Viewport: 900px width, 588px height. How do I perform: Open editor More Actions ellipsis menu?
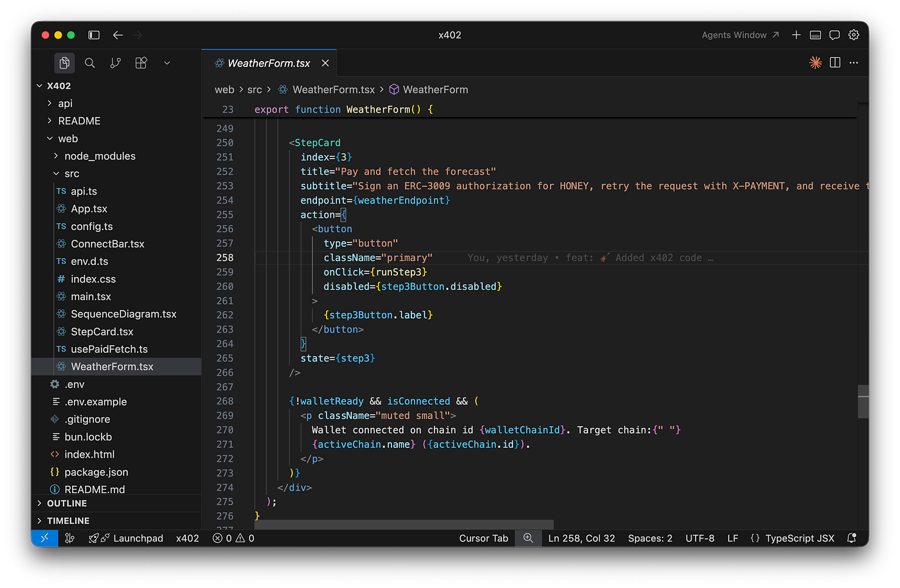pyautogui.click(x=854, y=62)
